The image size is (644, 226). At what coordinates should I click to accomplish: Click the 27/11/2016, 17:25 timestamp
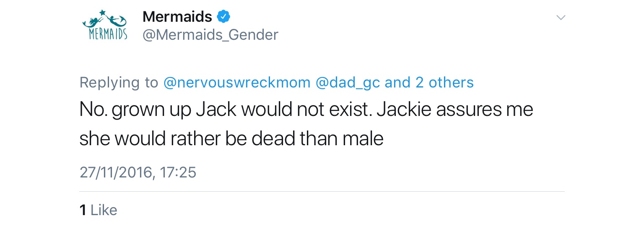pyautogui.click(x=138, y=172)
